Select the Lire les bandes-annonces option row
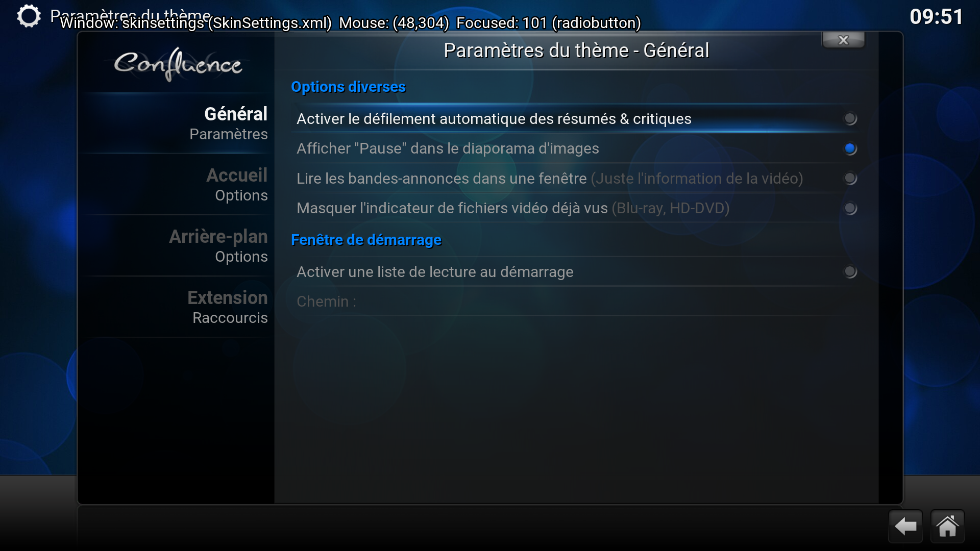This screenshot has height=551, width=980. pos(575,179)
